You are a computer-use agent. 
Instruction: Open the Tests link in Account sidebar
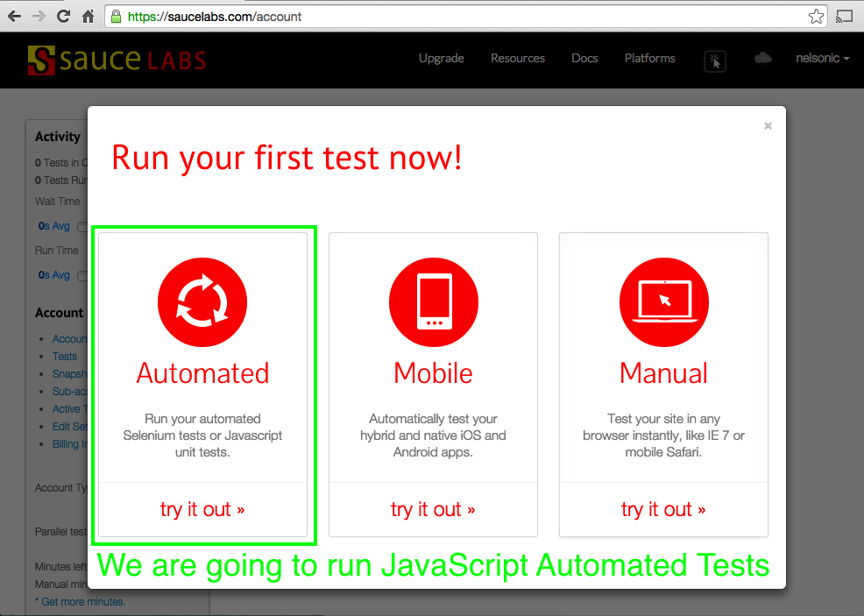coord(65,357)
